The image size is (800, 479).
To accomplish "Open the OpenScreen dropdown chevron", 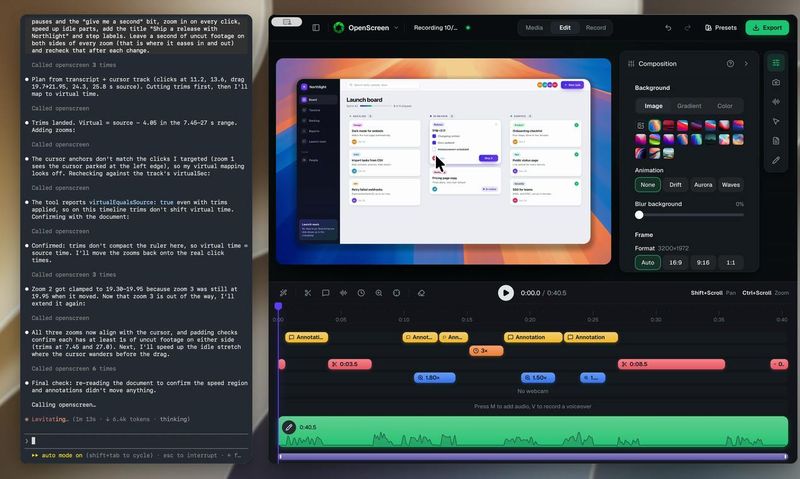I will (396, 28).
